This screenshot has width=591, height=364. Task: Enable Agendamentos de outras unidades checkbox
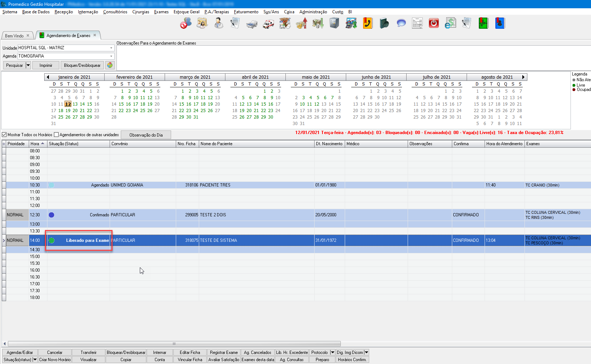coord(56,135)
